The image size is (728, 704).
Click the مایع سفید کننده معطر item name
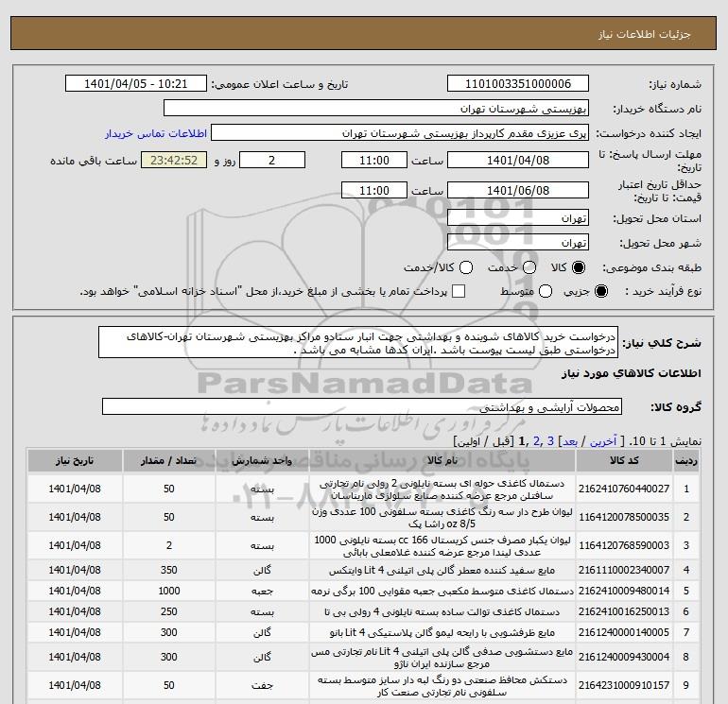point(442,570)
